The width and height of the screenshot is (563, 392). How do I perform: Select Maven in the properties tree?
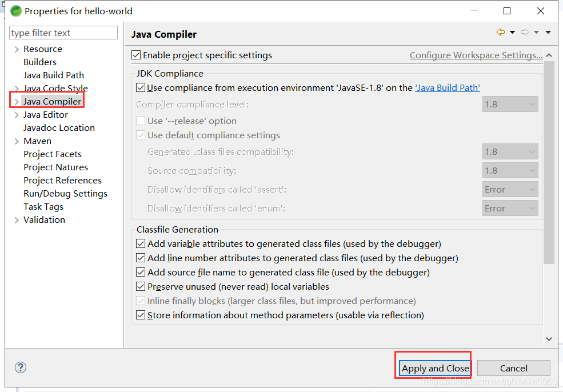[x=37, y=141]
